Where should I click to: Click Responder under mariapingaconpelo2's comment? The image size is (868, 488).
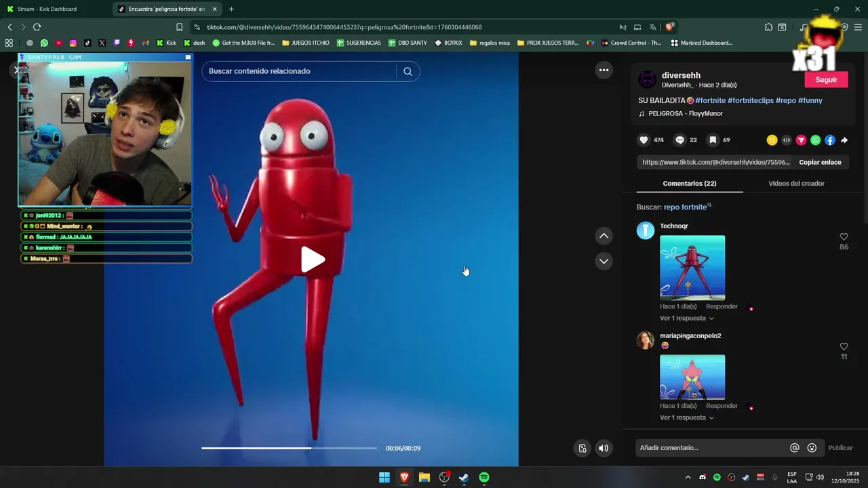(722, 406)
